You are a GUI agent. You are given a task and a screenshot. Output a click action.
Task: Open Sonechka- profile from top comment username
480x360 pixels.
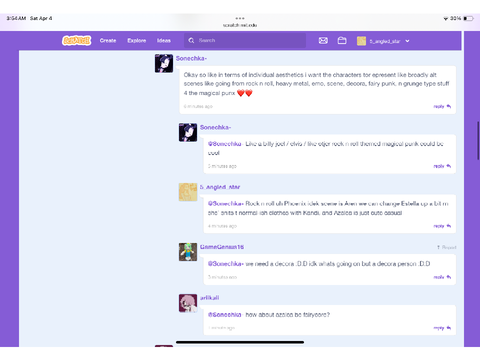click(191, 58)
